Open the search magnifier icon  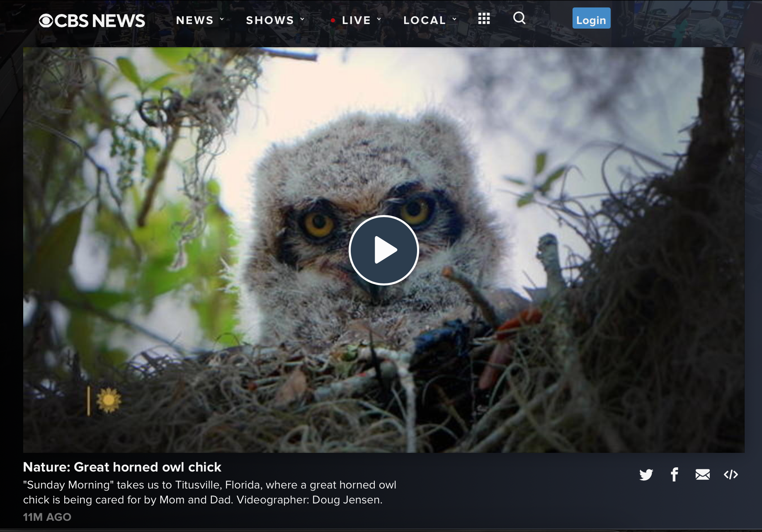click(x=519, y=18)
